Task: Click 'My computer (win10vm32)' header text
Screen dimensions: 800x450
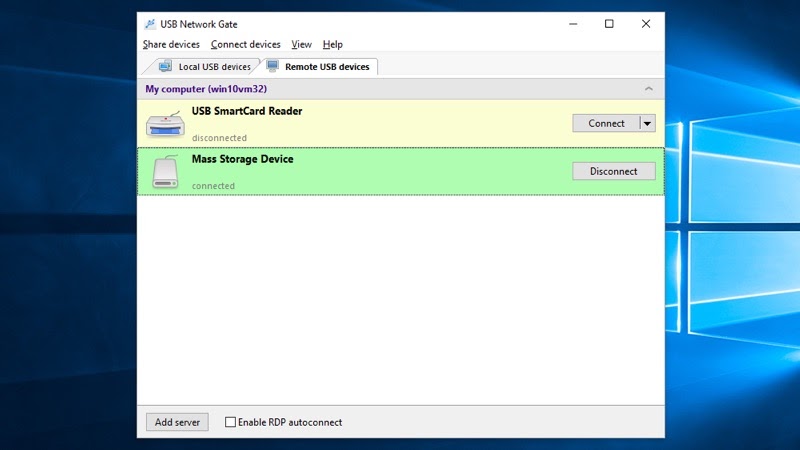Action: 206,89
